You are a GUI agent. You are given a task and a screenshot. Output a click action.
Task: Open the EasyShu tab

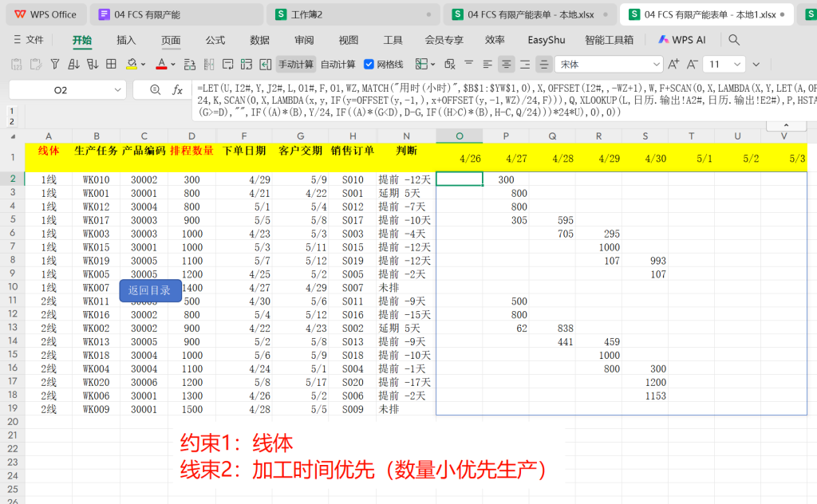point(546,40)
